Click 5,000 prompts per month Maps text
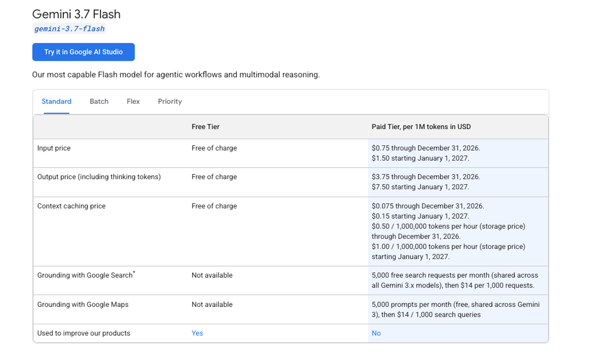Viewport: 603px width, 364px height. pyautogui.click(x=455, y=309)
